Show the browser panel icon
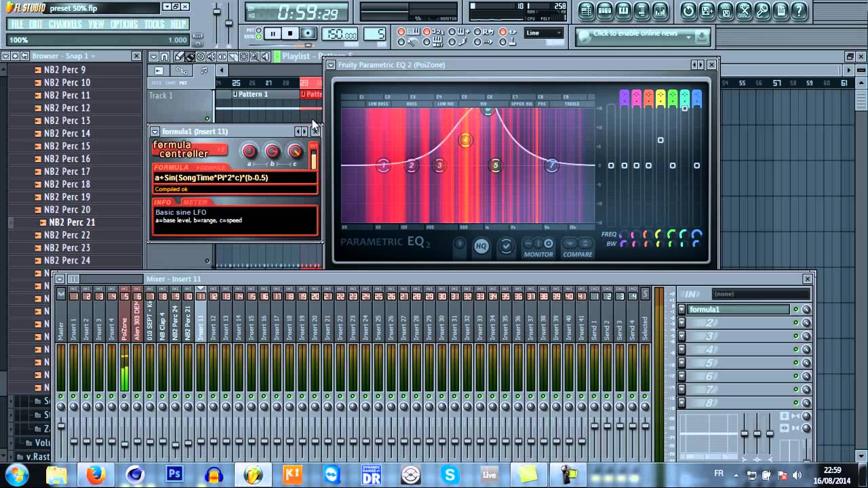The height and width of the screenshot is (488, 868). coord(642,11)
